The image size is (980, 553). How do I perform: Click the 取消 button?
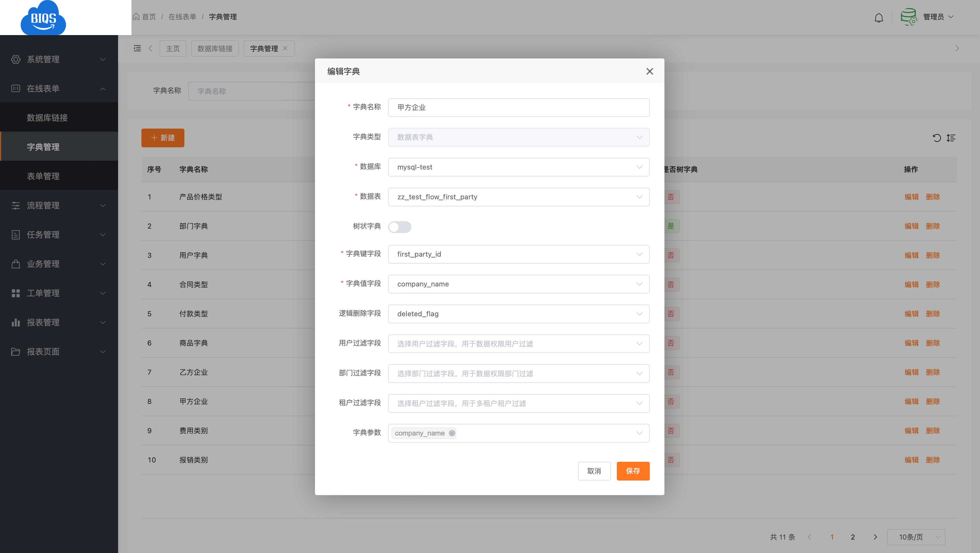(x=594, y=471)
